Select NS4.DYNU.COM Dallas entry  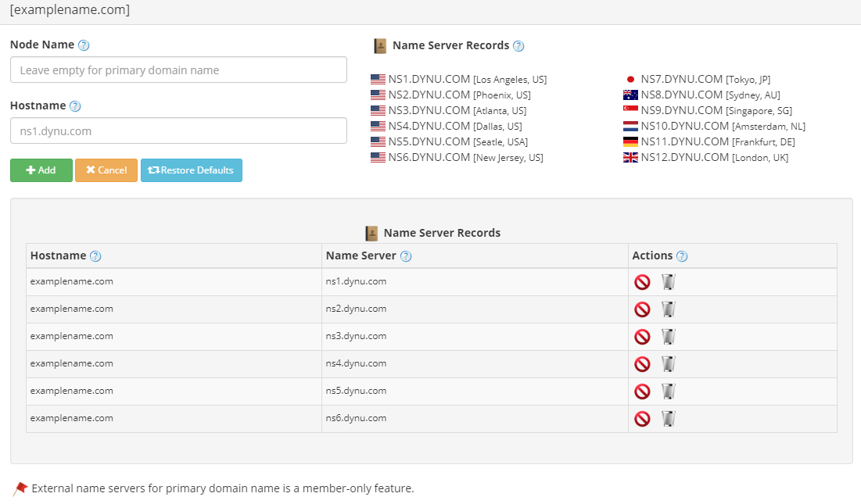click(x=447, y=126)
